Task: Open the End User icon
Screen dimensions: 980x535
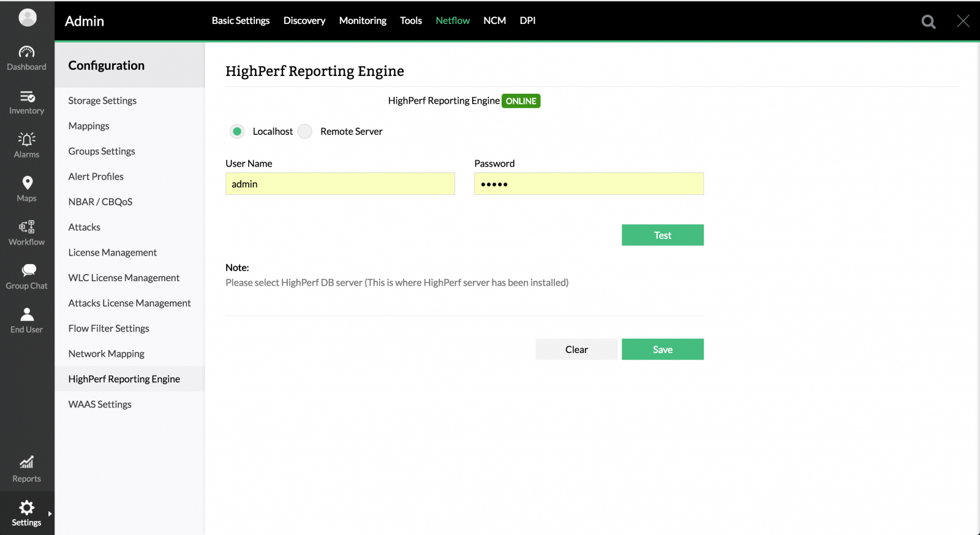Action: pyautogui.click(x=27, y=314)
